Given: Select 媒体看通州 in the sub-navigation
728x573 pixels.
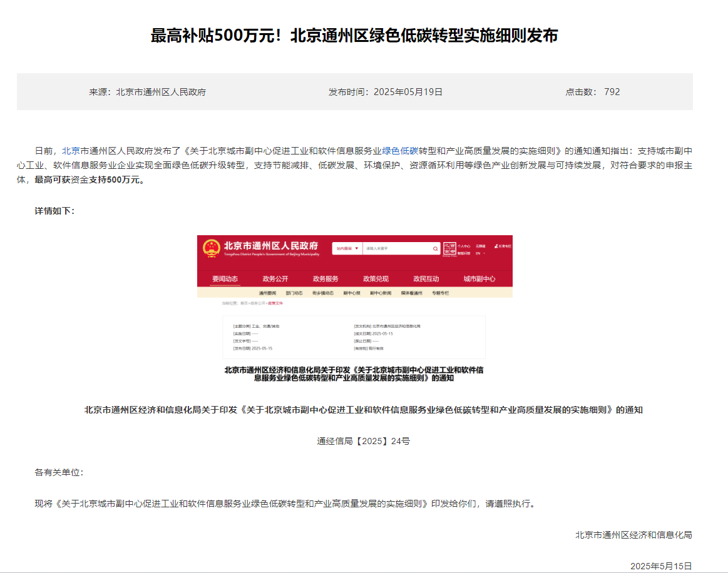Looking at the screenshot, I should tap(411, 293).
